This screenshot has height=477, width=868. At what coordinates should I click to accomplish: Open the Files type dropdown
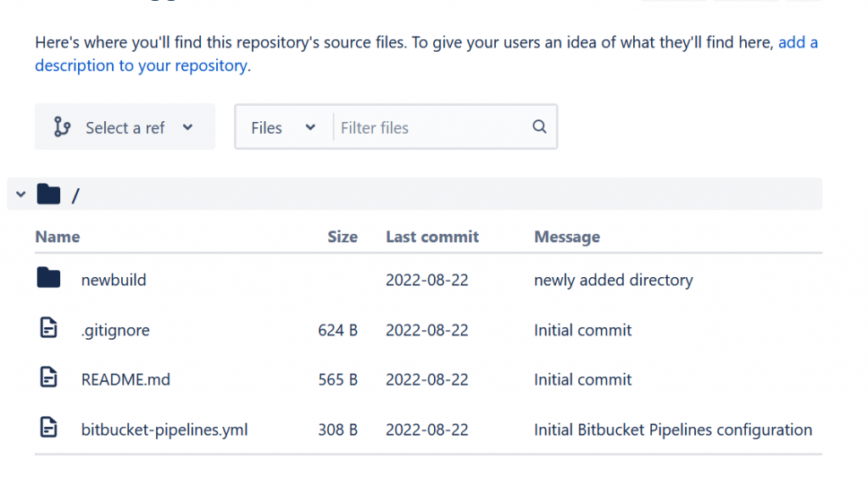[283, 128]
